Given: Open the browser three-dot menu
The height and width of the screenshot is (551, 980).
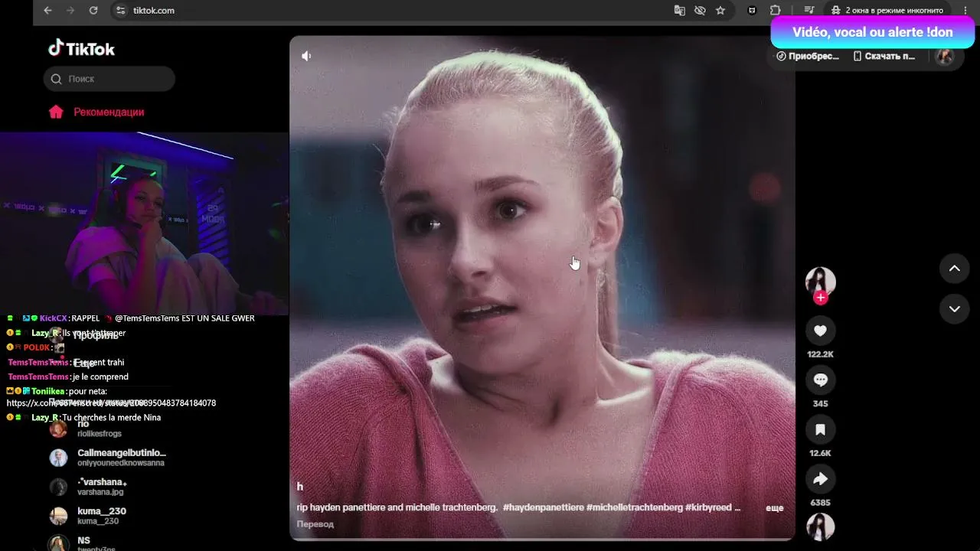Looking at the screenshot, I should pyautogui.click(x=965, y=11).
